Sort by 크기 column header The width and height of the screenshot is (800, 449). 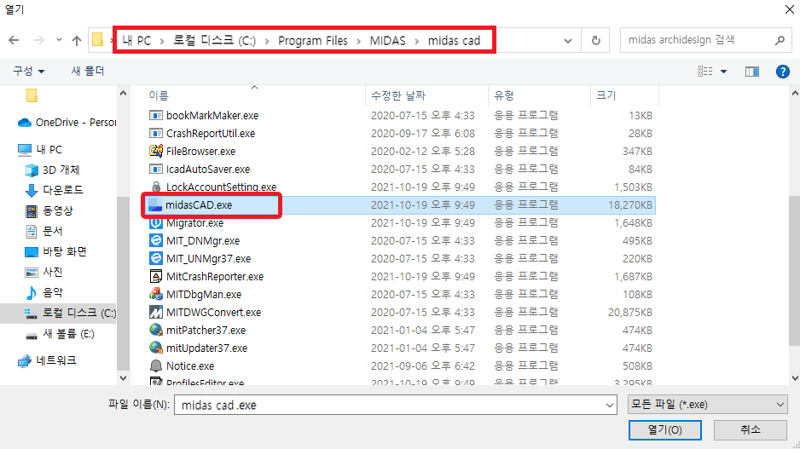tap(606, 95)
